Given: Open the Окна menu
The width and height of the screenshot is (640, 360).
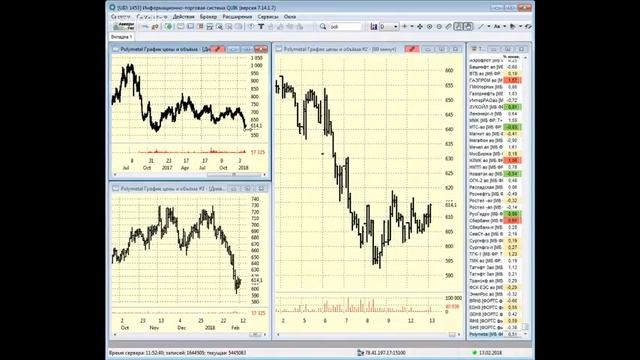Looking at the screenshot, I should [290, 17].
